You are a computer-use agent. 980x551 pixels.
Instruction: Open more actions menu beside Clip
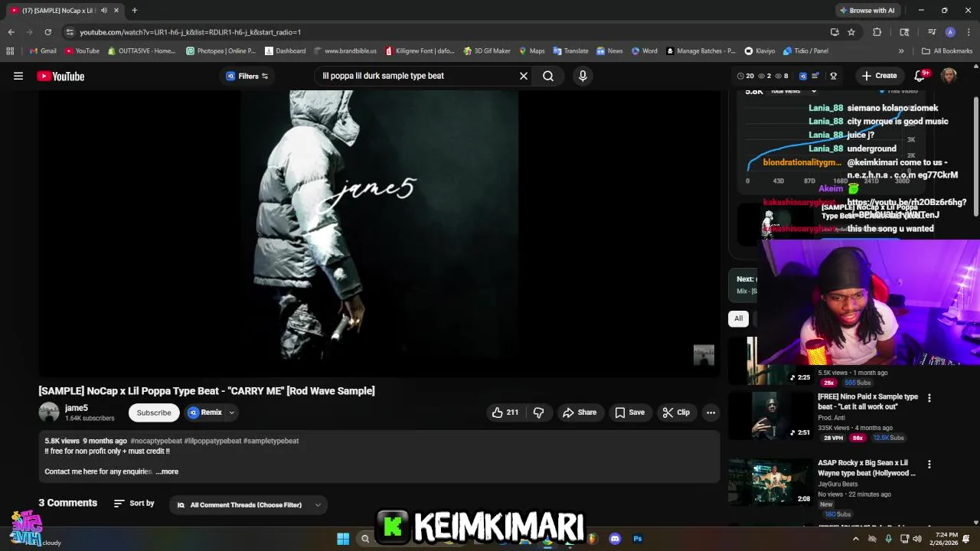tap(710, 412)
